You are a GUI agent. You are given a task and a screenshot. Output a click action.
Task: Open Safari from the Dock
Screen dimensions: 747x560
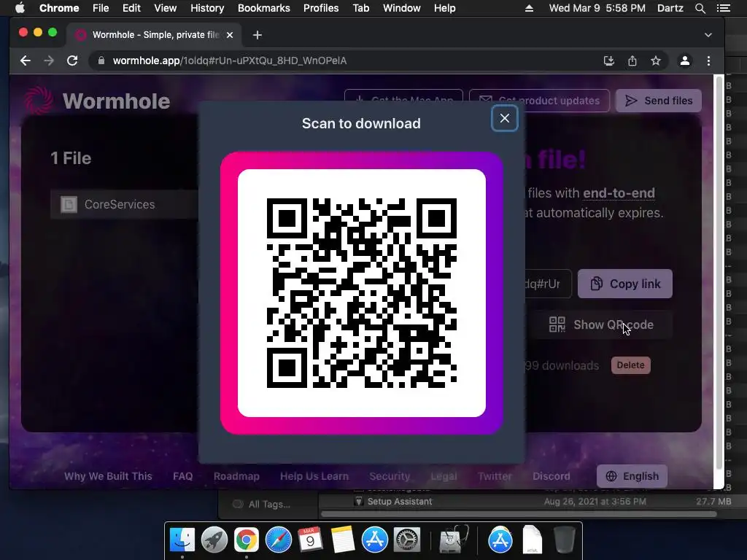point(278,540)
